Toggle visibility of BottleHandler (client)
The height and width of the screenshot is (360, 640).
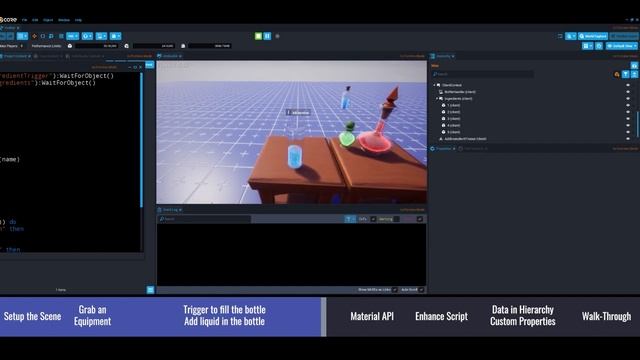(x=628, y=92)
